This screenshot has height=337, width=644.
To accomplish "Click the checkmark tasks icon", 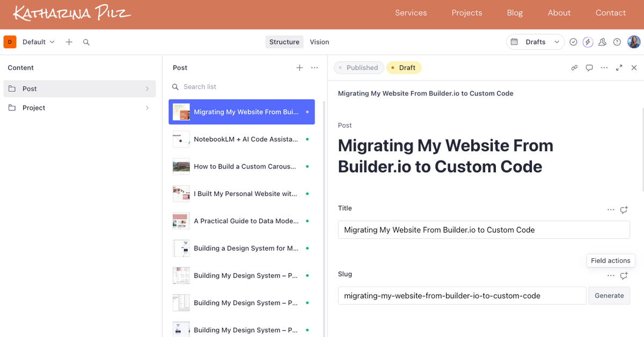I will pos(573,42).
